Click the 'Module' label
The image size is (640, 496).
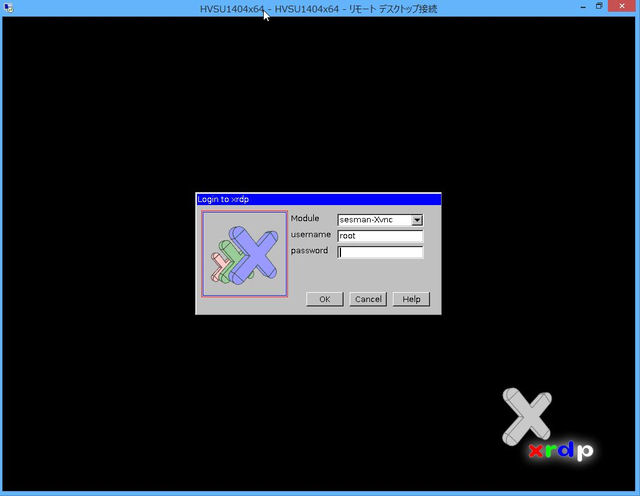pyautogui.click(x=305, y=218)
